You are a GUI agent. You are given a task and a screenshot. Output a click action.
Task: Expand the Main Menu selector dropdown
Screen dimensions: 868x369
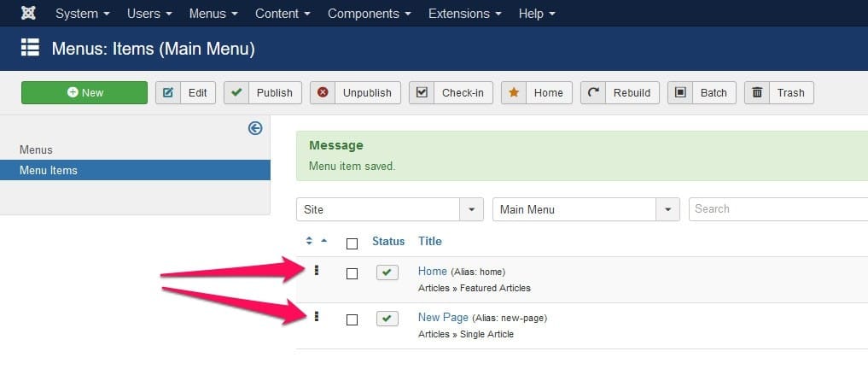click(585, 209)
